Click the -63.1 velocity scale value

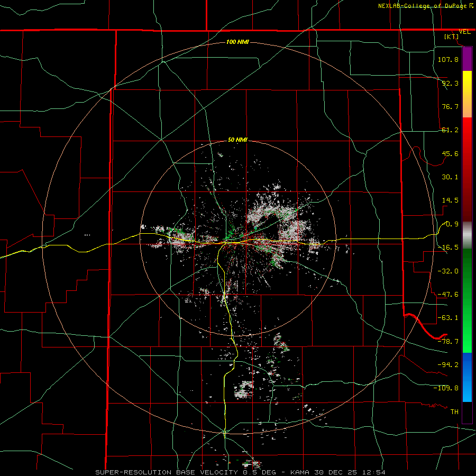(x=448, y=318)
